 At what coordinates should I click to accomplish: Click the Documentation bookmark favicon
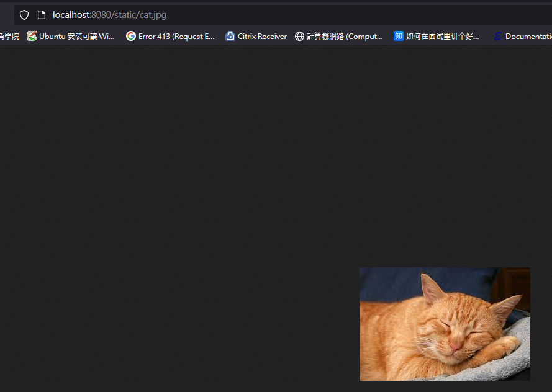pos(498,36)
